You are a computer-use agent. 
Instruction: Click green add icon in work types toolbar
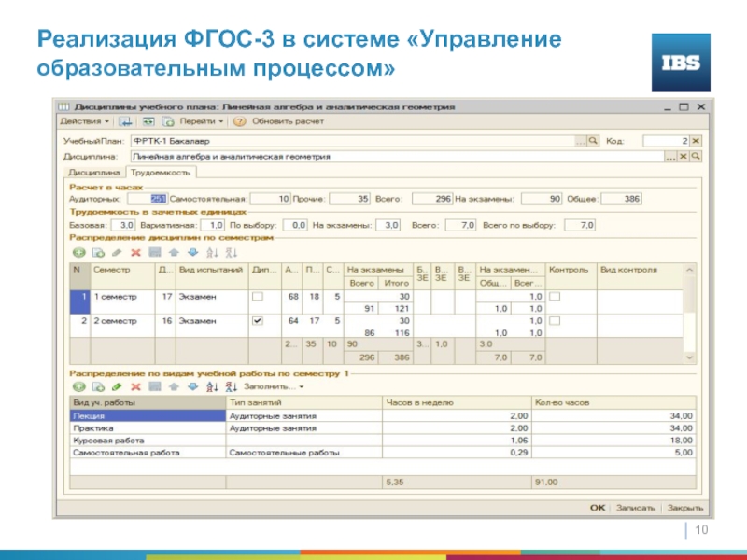78,385
